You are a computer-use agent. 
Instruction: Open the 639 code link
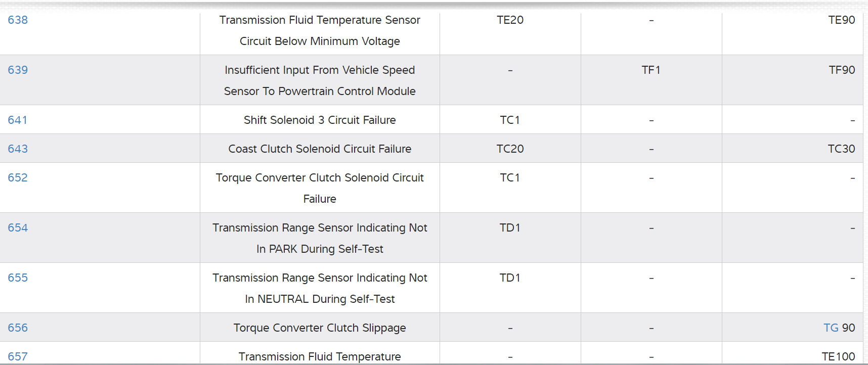18,70
